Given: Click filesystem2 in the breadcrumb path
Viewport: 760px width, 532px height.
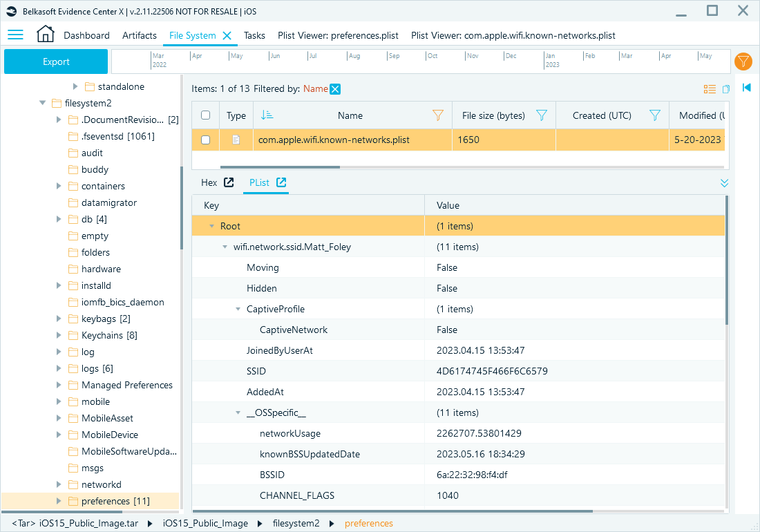Looking at the screenshot, I should 296,523.
